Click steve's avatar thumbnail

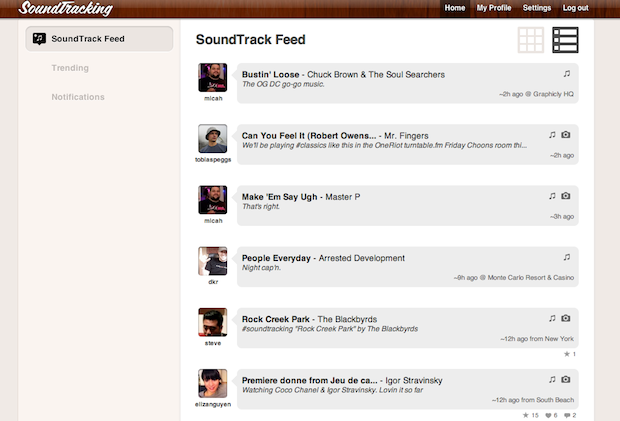tap(212, 322)
